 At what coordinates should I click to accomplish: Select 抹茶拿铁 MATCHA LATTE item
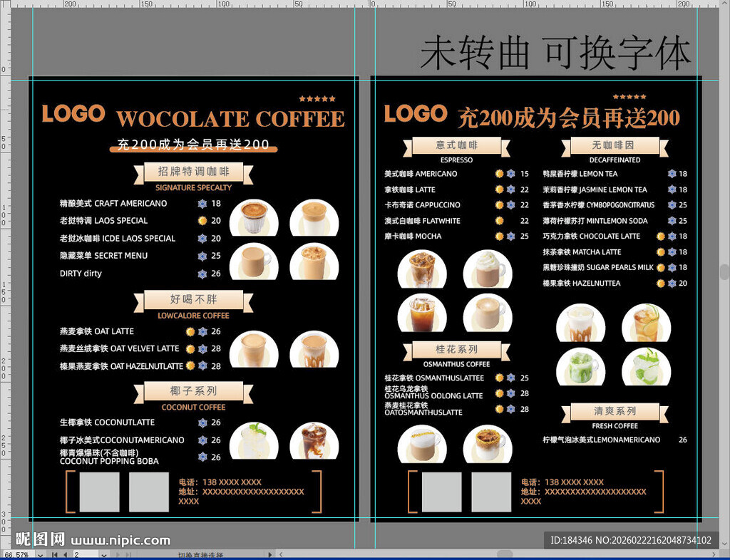click(582, 252)
